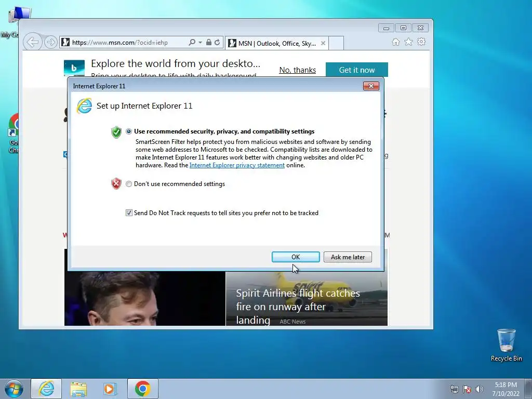Click OK in the setup dialog

click(x=296, y=257)
